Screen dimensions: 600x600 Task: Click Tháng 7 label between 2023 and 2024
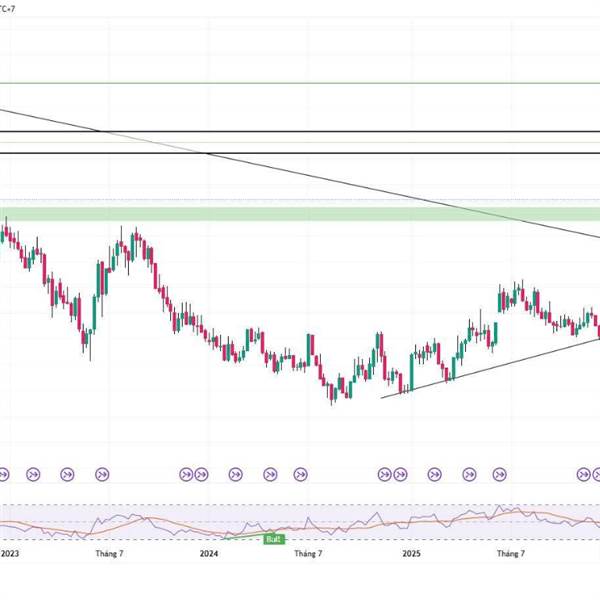click(109, 553)
